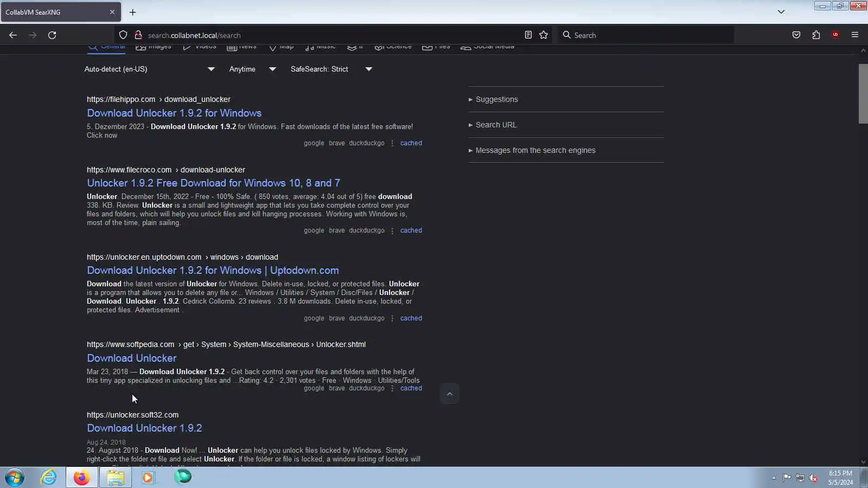
Task: Open the Windows Start menu
Action: point(15,478)
